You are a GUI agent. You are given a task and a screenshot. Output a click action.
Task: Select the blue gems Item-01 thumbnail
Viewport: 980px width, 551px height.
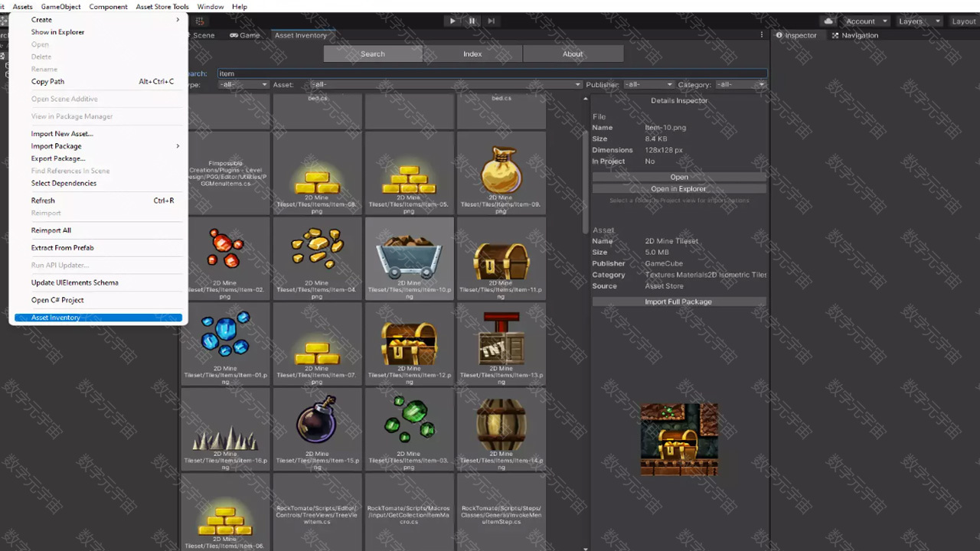[225, 343]
